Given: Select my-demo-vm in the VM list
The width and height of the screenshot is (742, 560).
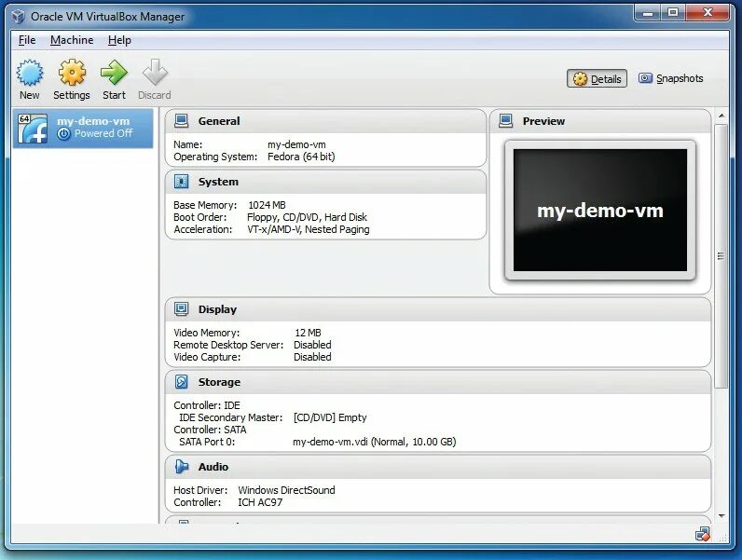Looking at the screenshot, I should pyautogui.click(x=83, y=129).
